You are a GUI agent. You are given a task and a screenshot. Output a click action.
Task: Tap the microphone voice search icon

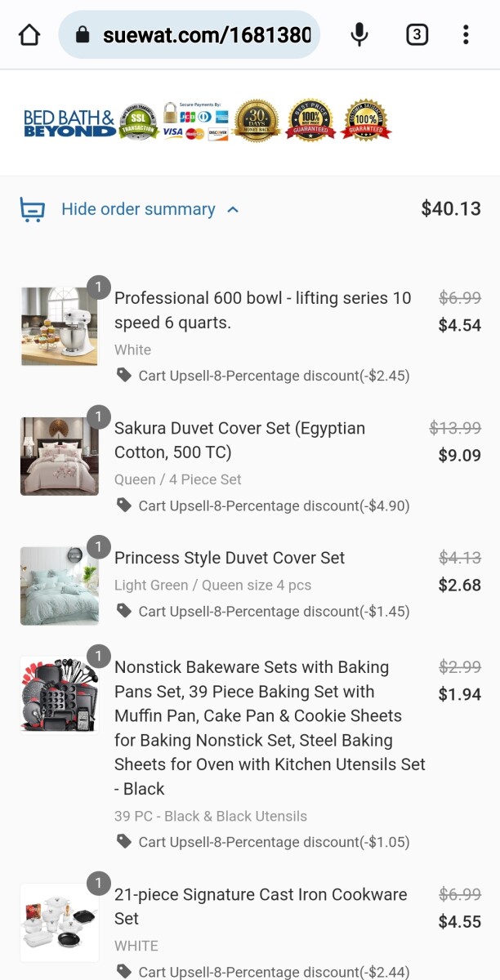click(x=359, y=34)
